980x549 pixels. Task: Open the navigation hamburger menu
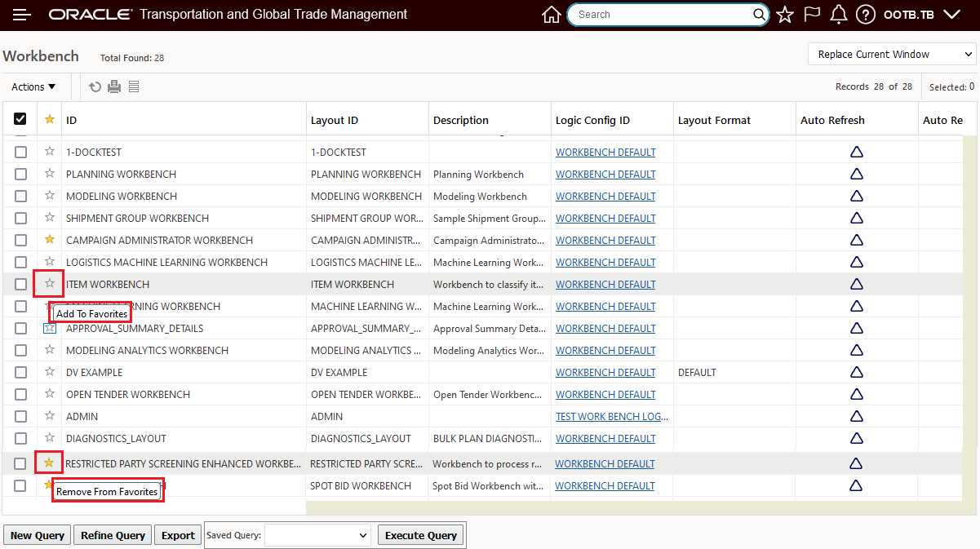click(x=22, y=14)
